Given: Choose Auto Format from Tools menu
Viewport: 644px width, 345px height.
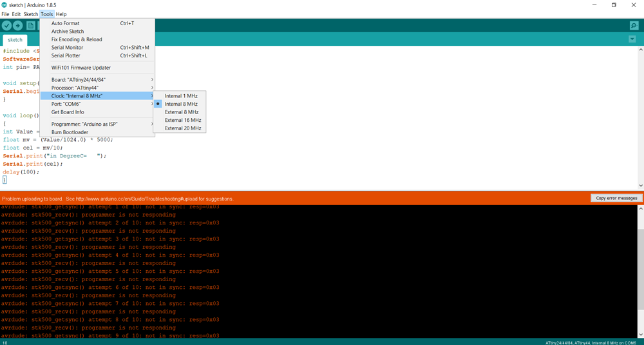Looking at the screenshot, I should [97, 23].
